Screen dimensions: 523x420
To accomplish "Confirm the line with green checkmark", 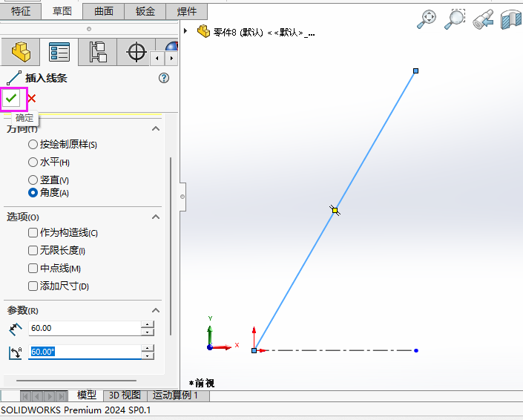I will [x=11, y=98].
